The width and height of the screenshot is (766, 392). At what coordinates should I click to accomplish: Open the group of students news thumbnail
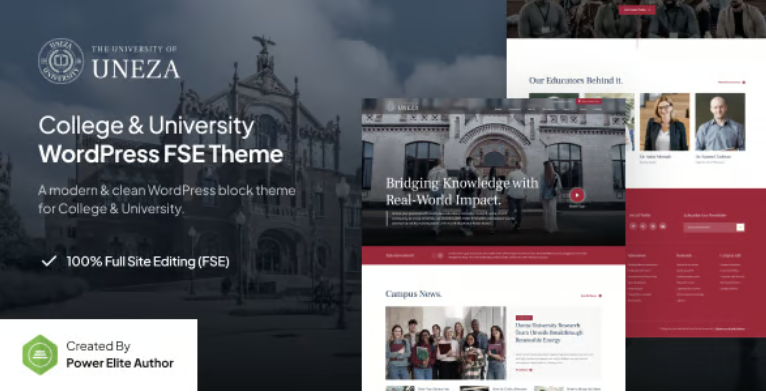pos(446,343)
